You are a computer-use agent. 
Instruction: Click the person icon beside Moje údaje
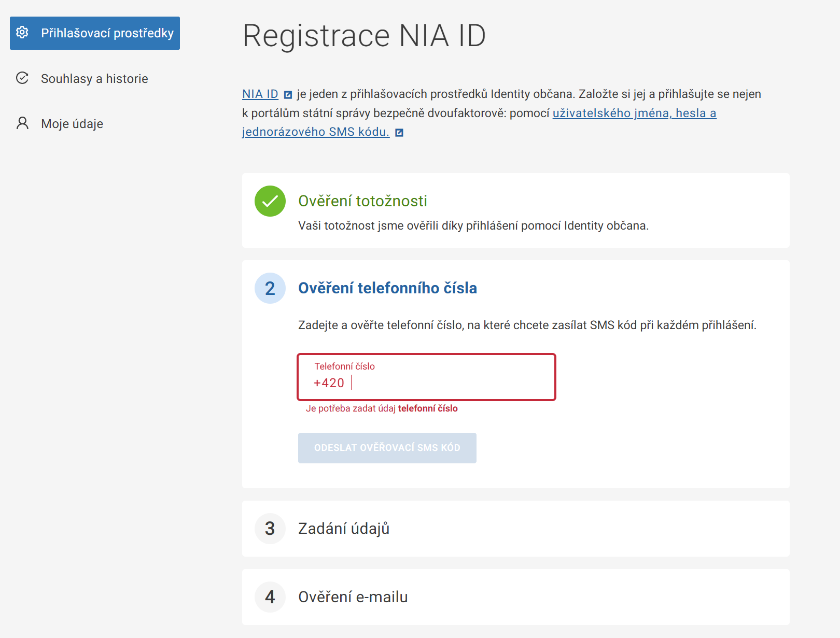(22, 123)
